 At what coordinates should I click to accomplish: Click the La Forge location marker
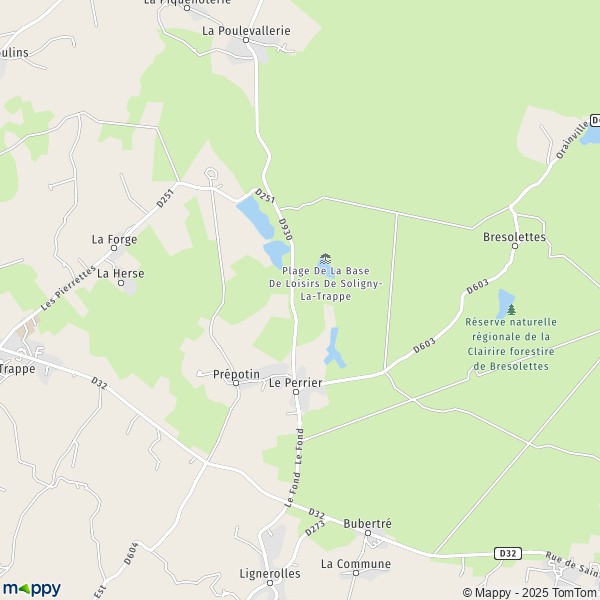[x=114, y=248]
